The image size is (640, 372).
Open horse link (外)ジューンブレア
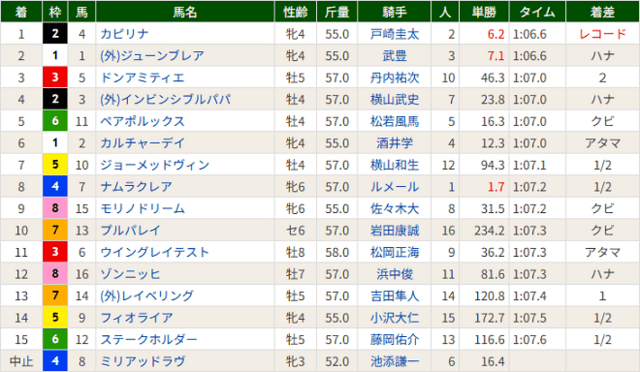152,56
